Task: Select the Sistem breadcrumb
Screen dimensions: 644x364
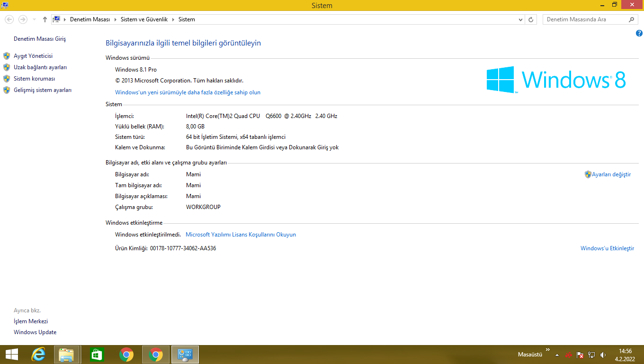Action: 187,19
